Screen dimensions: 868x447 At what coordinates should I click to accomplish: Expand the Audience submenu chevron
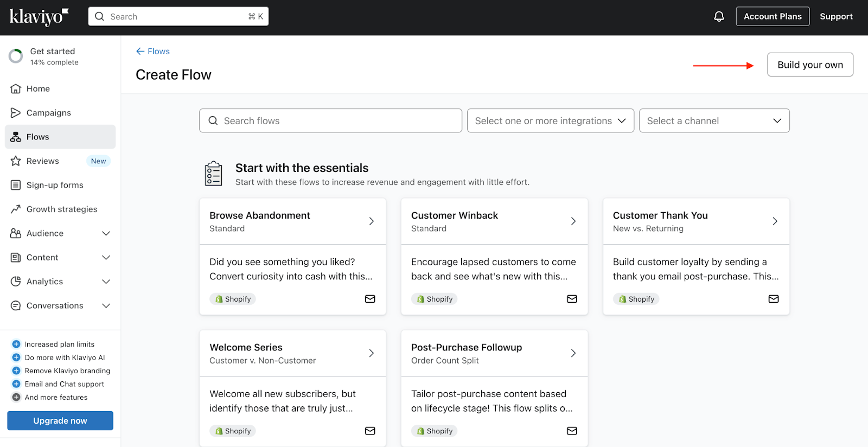coord(106,233)
